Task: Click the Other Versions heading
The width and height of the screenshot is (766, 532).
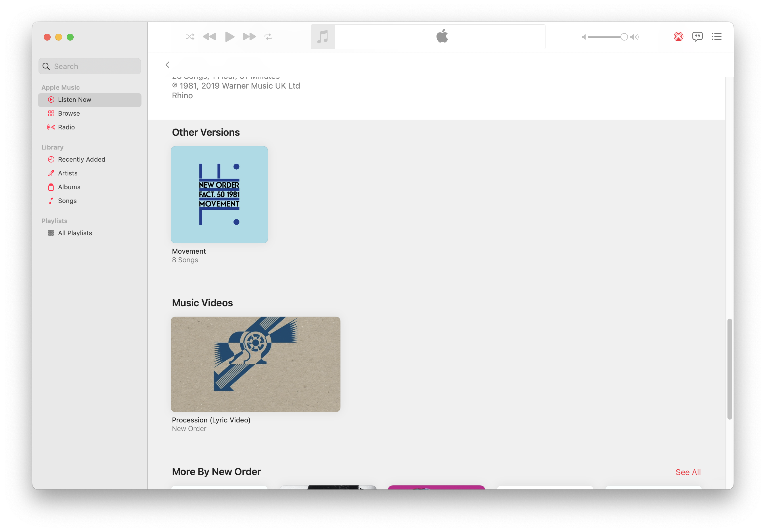Action: (x=206, y=132)
